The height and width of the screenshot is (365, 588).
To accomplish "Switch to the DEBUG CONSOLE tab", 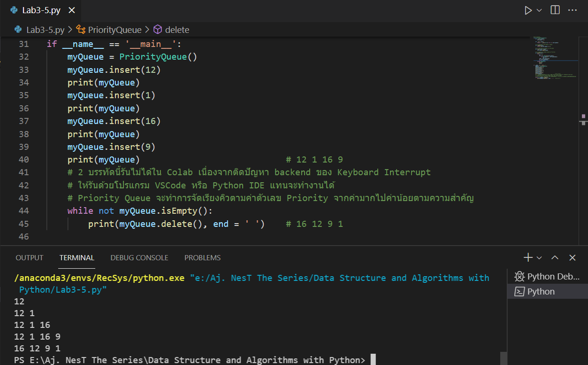I will (139, 257).
